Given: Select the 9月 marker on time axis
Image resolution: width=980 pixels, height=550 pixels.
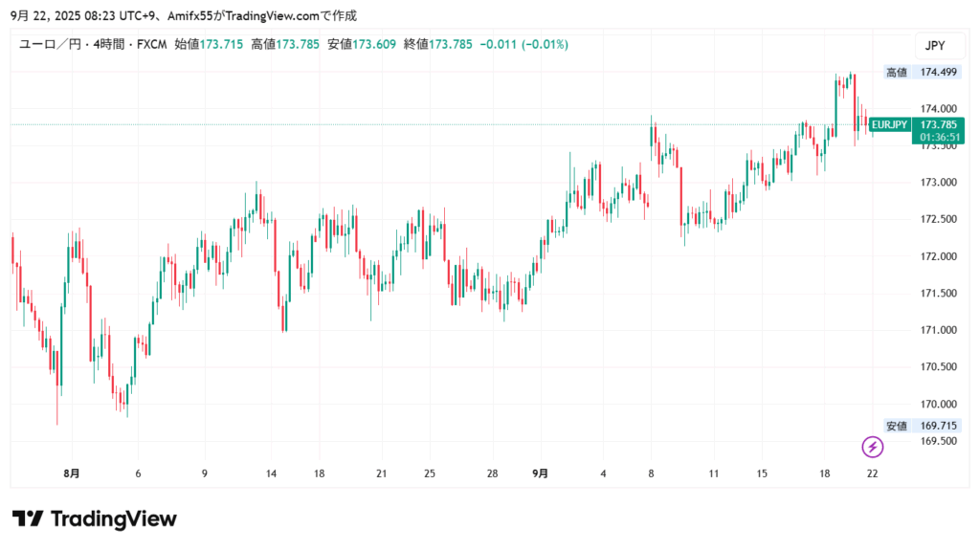Looking at the screenshot, I should [541, 473].
